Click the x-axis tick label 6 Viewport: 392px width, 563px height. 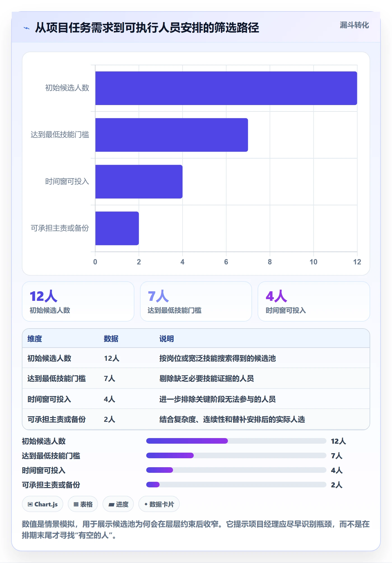(226, 262)
